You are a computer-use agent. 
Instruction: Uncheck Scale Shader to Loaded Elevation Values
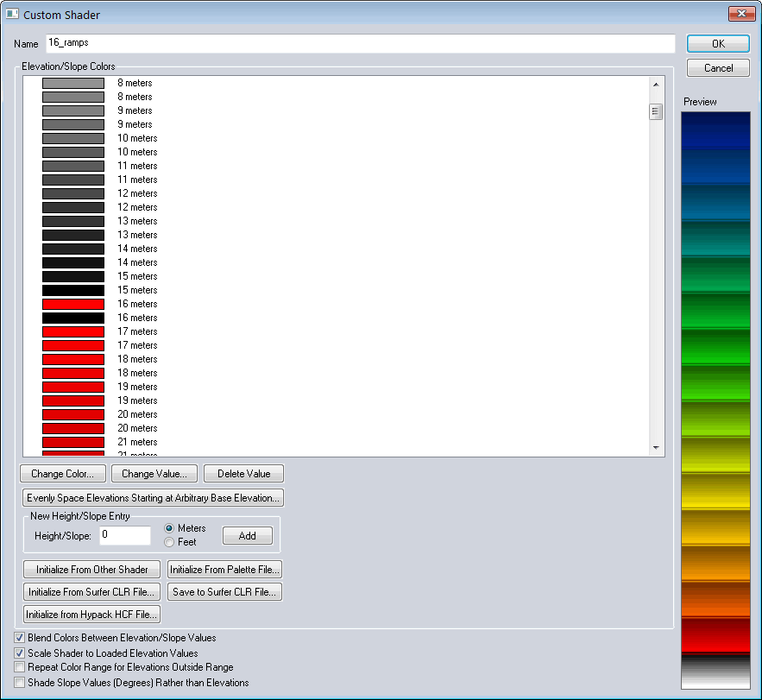[x=20, y=653]
